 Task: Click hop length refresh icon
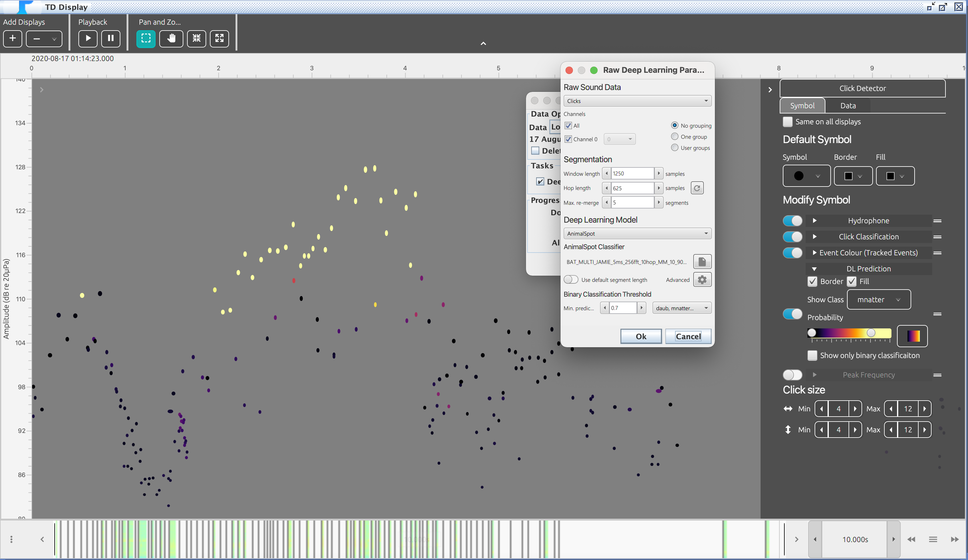point(697,188)
